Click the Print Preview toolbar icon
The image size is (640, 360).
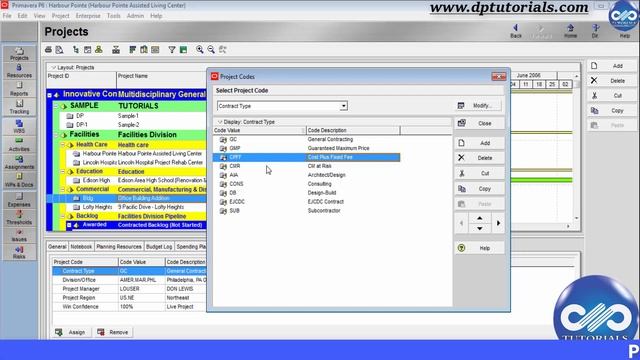click(60, 50)
